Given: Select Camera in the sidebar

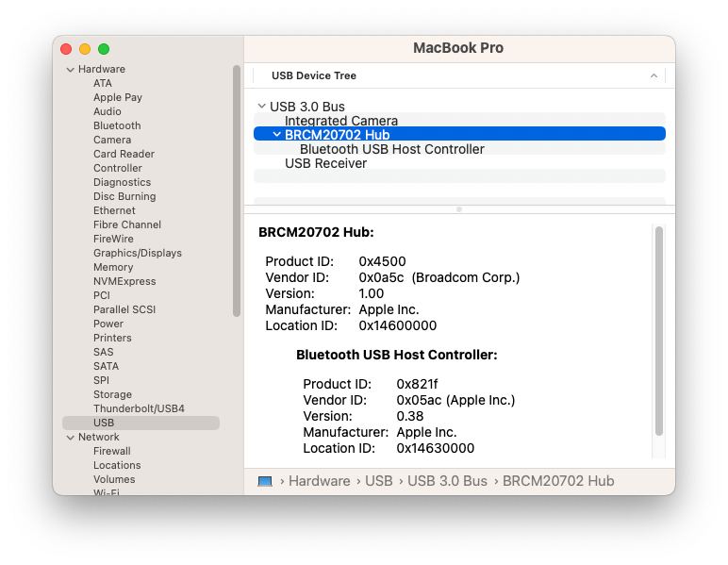Looking at the screenshot, I should coord(112,140).
